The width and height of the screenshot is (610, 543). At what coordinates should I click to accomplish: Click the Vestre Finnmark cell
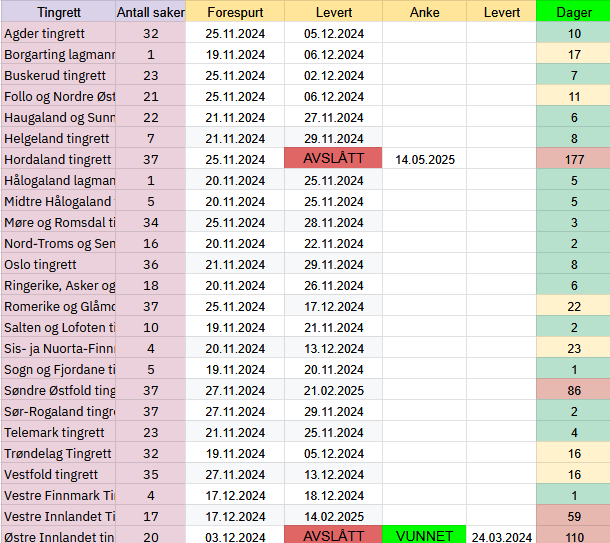coord(58,496)
